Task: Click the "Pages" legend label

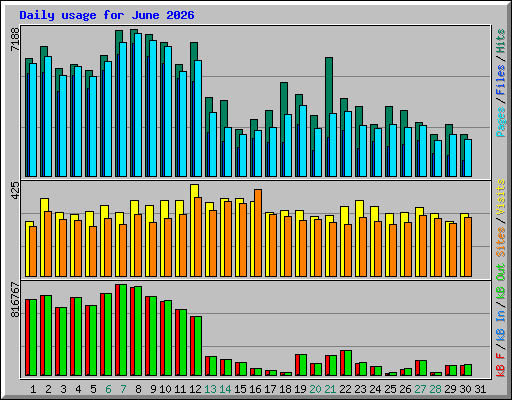Action: pyautogui.click(x=501, y=122)
